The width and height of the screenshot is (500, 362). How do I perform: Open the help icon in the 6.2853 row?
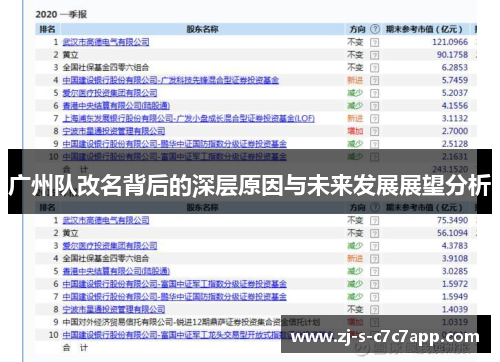click(x=375, y=68)
